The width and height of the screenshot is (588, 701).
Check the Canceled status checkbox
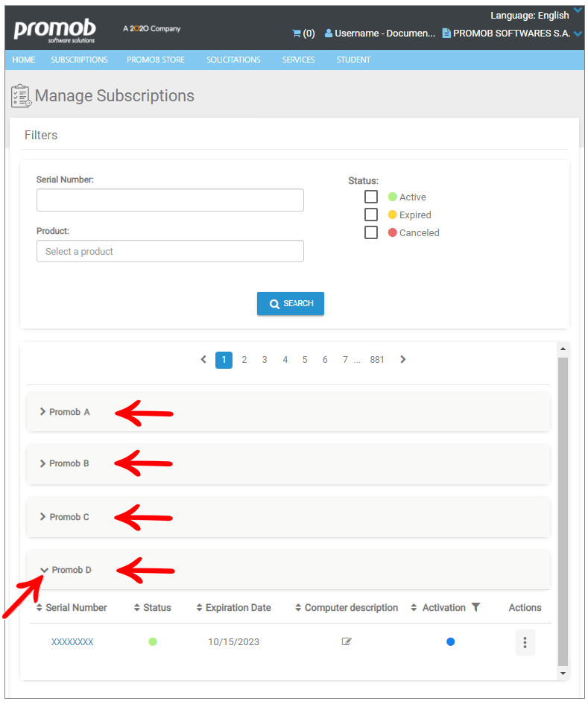tap(370, 232)
